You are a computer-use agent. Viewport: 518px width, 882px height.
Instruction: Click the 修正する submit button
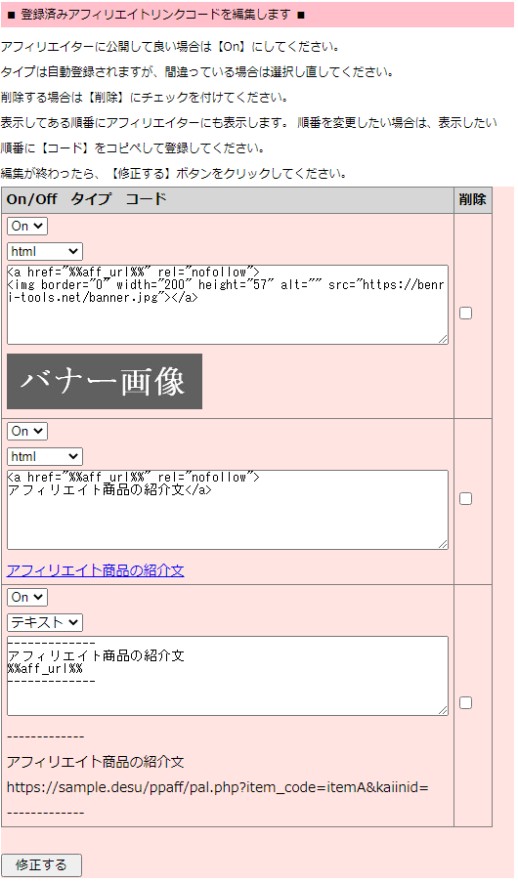click(41, 865)
